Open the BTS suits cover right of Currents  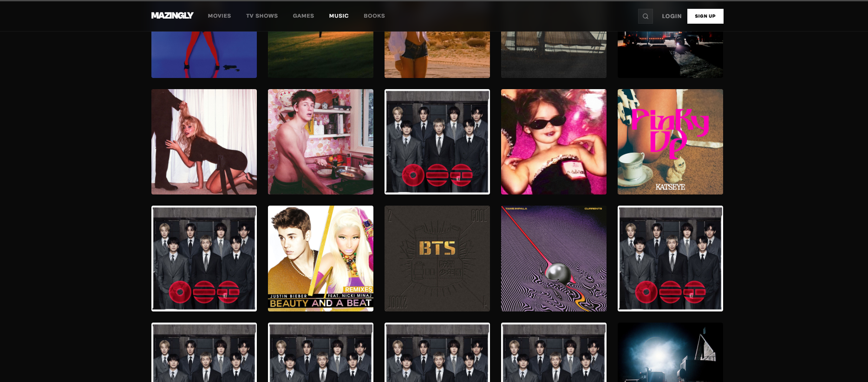(670, 259)
